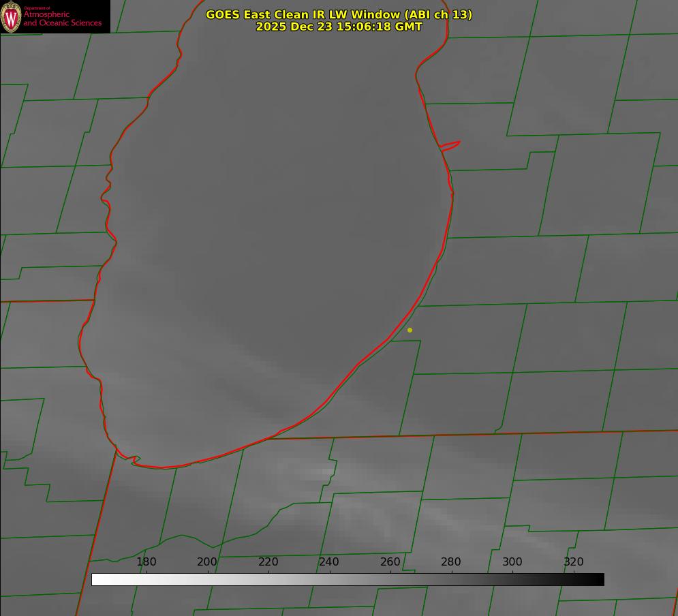The height and width of the screenshot is (616, 678).
Task: Click the 180 colorbar tick label
Action: click(x=147, y=562)
